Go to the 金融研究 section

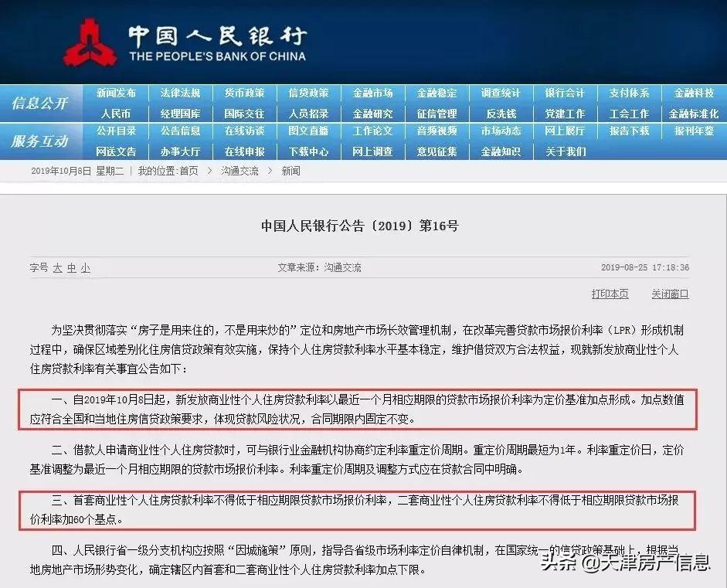tap(373, 114)
